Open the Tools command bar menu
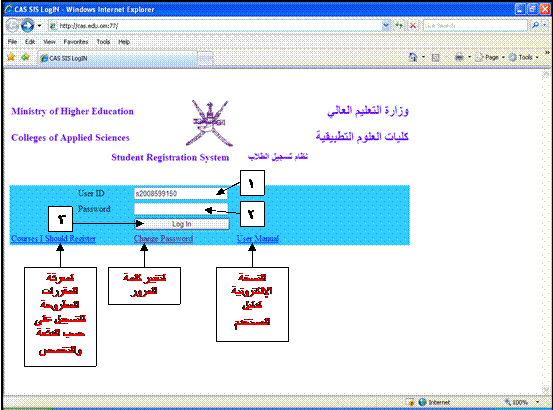This screenshot has height=410, width=553. (524, 57)
